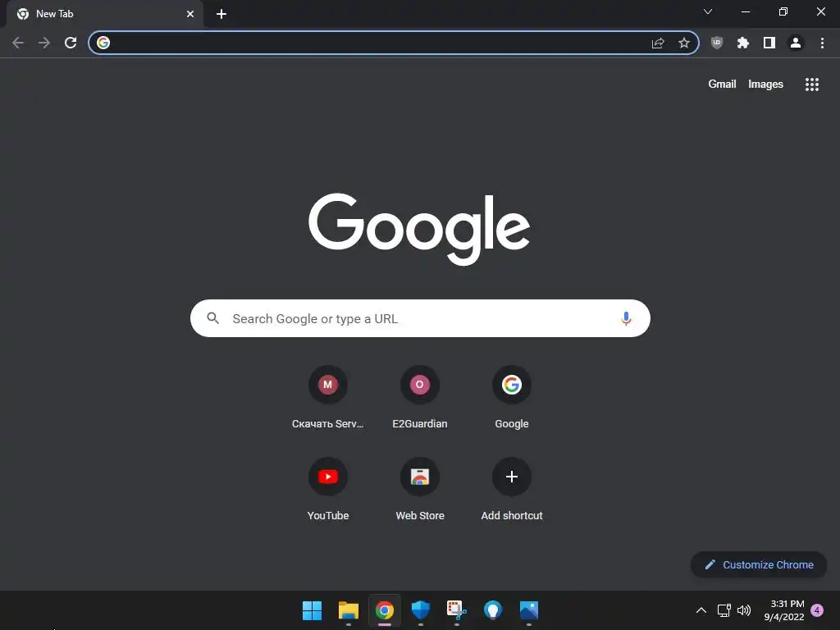Click the search magnifier icon
The image size is (840, 630).
pyautogui.click(x=212, y=318)
